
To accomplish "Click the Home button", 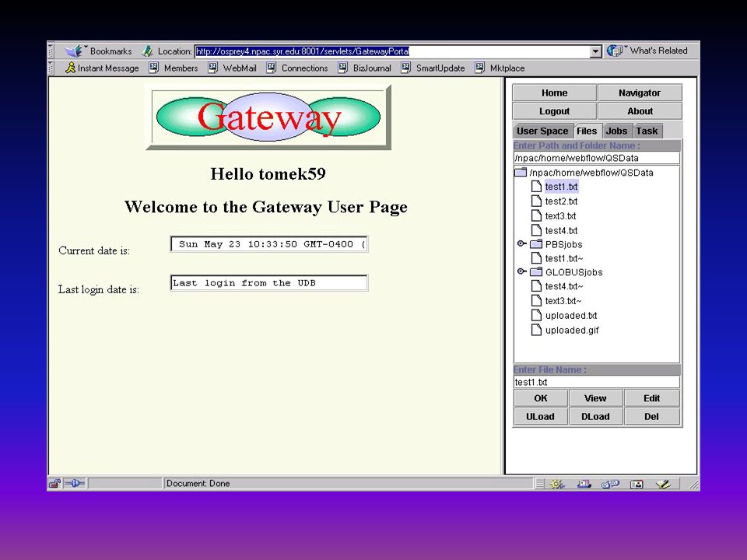I will [x=555, y=93].
